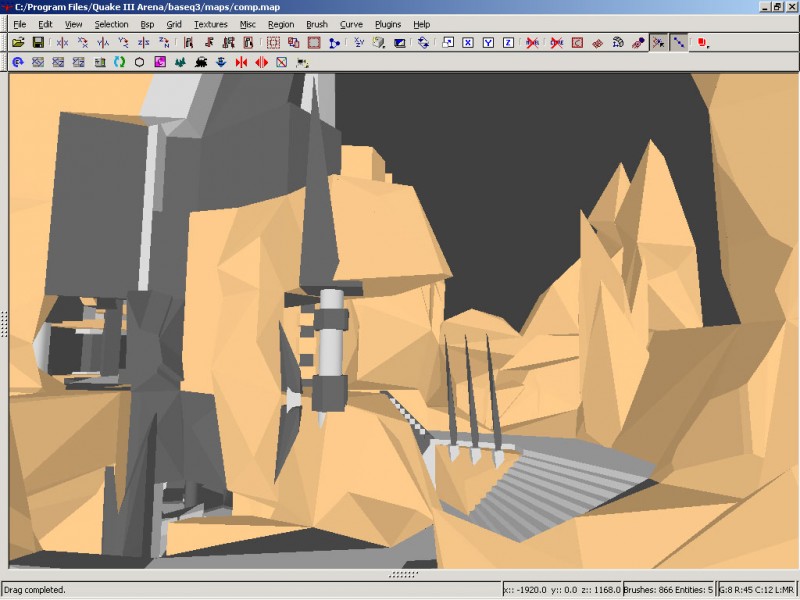Screen dimensions: 800x600
Task: Open the Plugins menu
Action: (x=388, y=24)
